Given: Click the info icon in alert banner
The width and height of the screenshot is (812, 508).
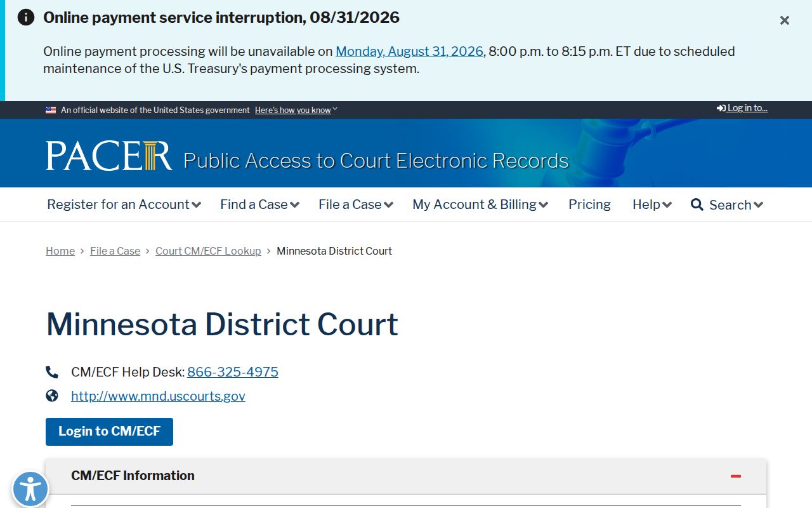Looking at the screenshot, I should (x=26, y=17).
